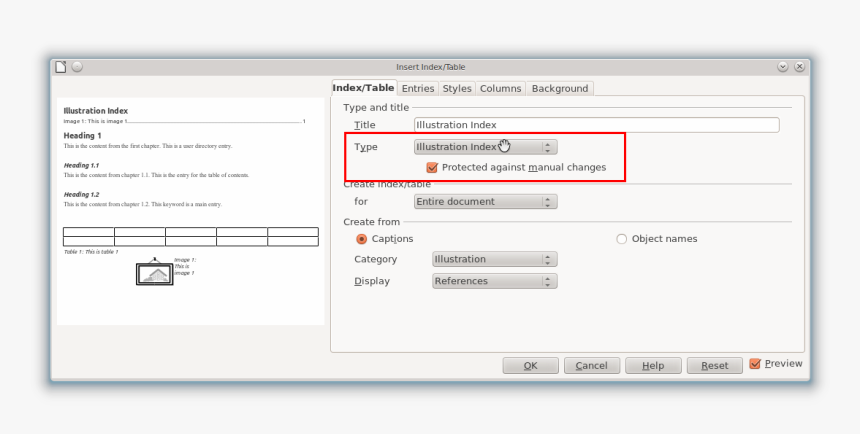Image resolution: width=860 pixels, height=434 pixels.
Task: Click the 'Type and title' section label
Action: [x=376, y=108]
